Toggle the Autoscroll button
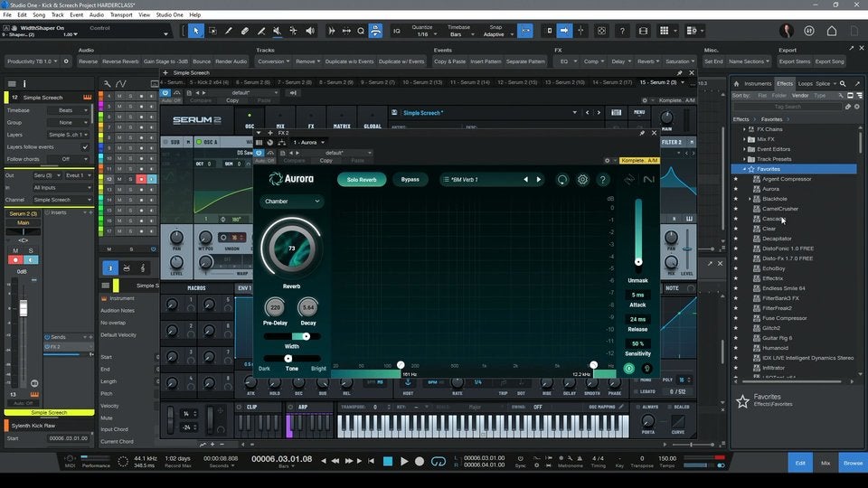868x488 pixels. (x=564, y=31)
